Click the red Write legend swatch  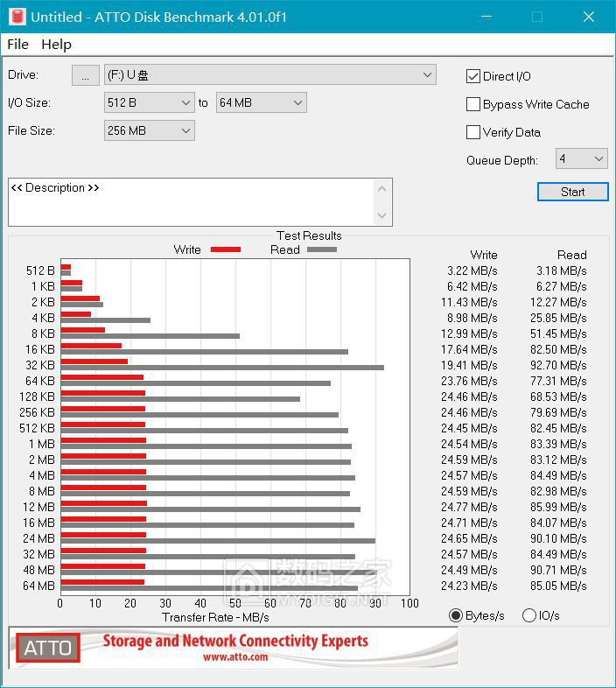click(x=226, y=249)
